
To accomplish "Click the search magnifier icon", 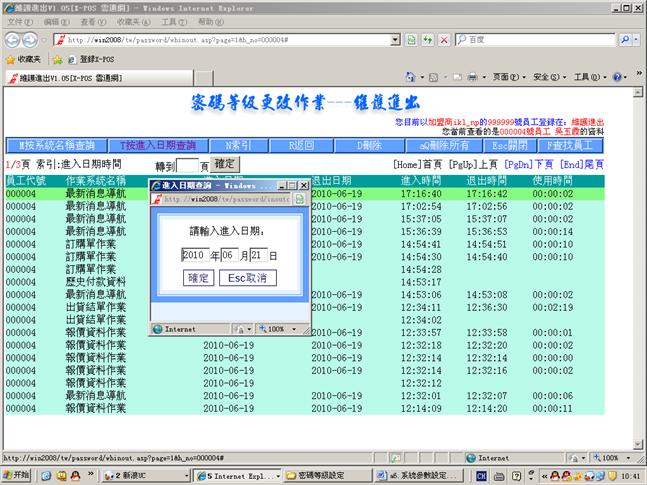I will (x=626, y=40).
